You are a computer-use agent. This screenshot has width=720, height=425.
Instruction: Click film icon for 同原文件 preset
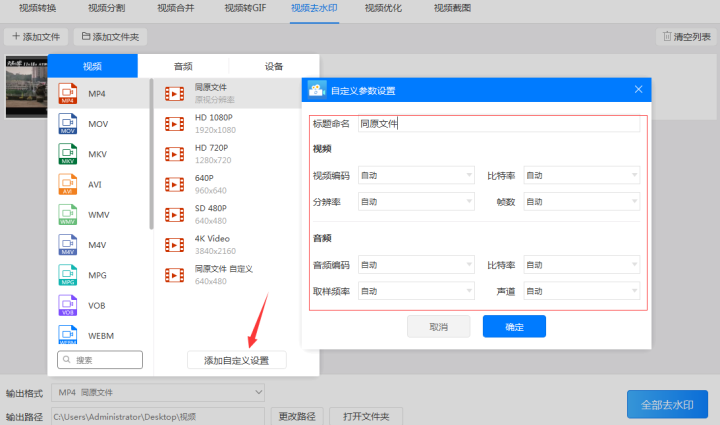[x=174, y=94]
